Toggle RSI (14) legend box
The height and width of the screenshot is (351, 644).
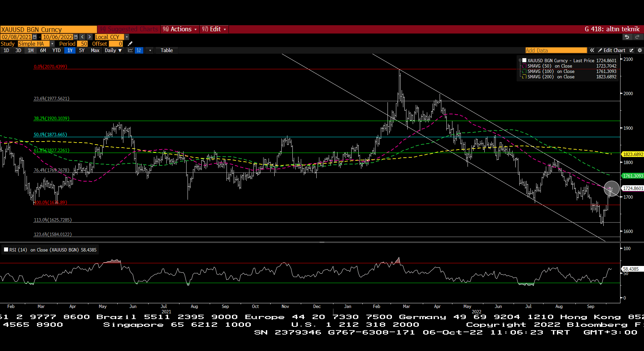pos(6,249)
